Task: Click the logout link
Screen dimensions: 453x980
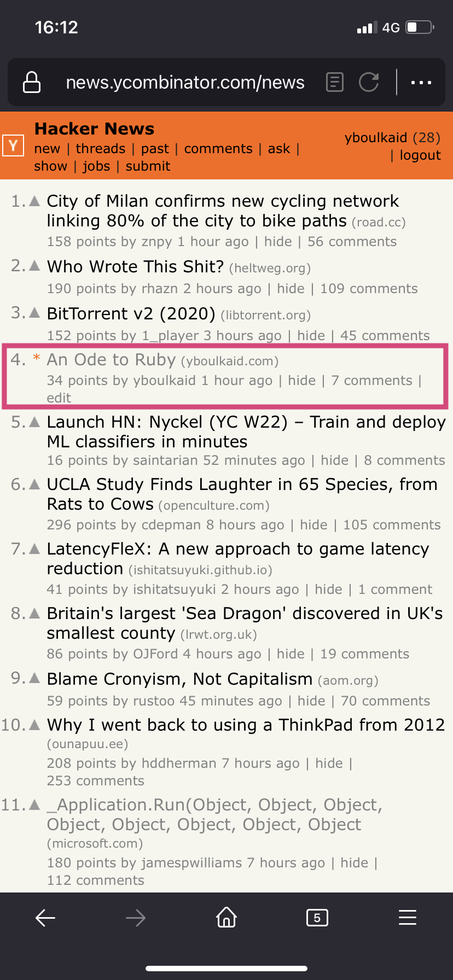Action: [x=420, y=155]
